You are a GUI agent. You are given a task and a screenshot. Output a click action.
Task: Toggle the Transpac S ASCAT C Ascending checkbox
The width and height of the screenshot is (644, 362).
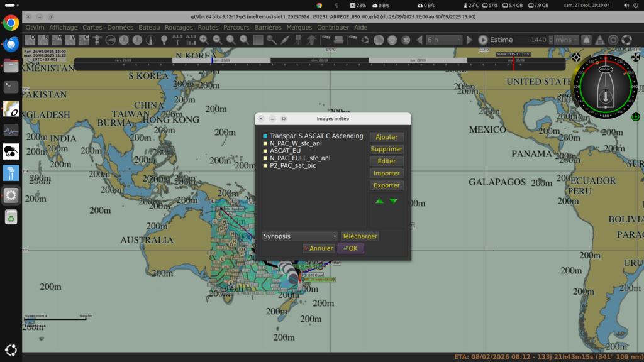pyautogui.click(x=265, y=136)
